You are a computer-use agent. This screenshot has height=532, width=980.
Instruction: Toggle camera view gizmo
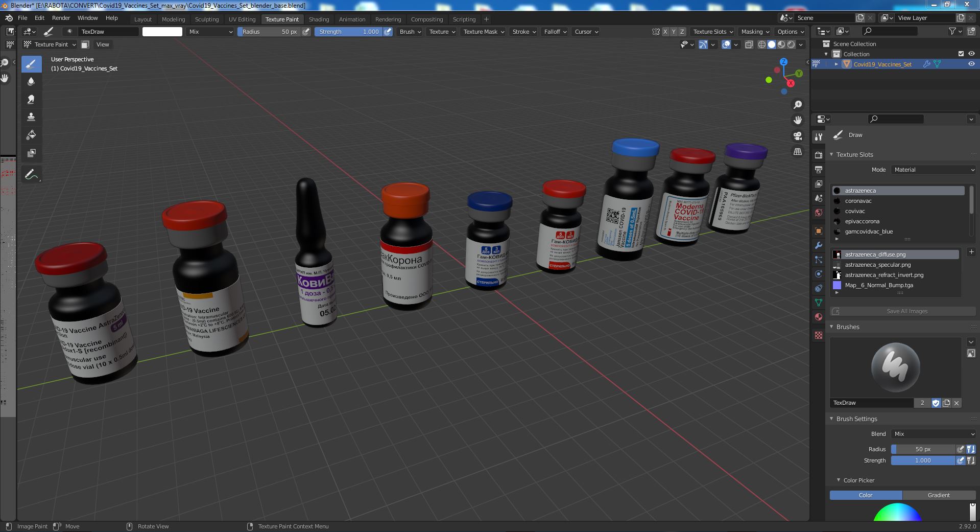(x=798, y=136)
